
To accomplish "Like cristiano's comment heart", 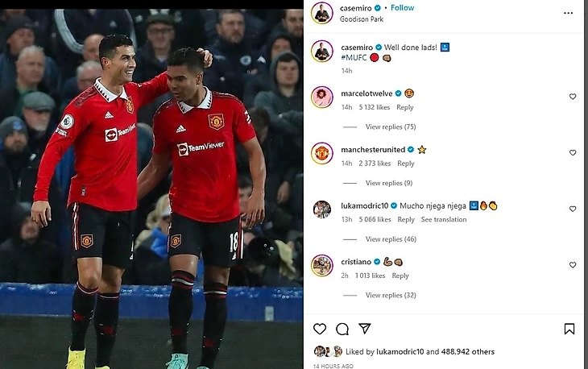I will coord(573,265).
